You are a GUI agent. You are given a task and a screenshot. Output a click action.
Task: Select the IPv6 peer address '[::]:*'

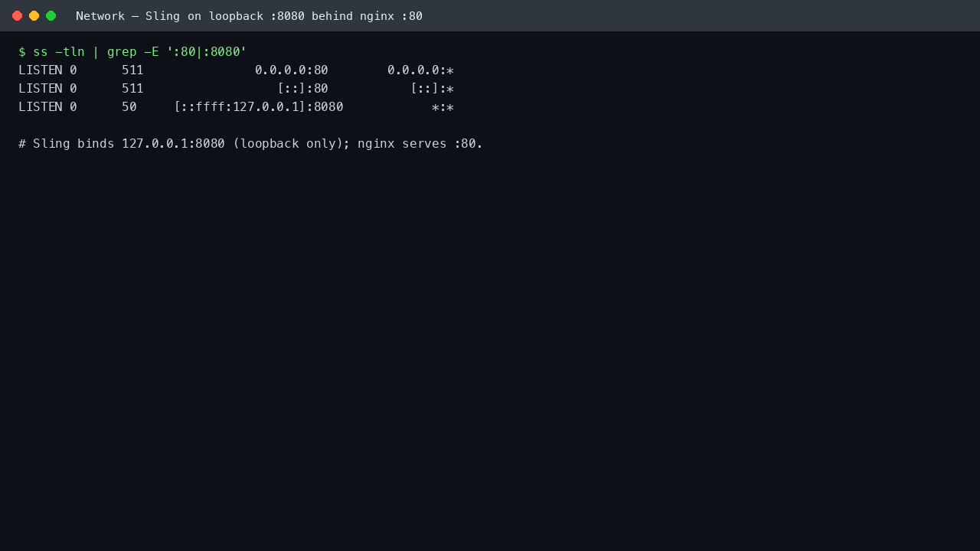(x=432, y=89)
